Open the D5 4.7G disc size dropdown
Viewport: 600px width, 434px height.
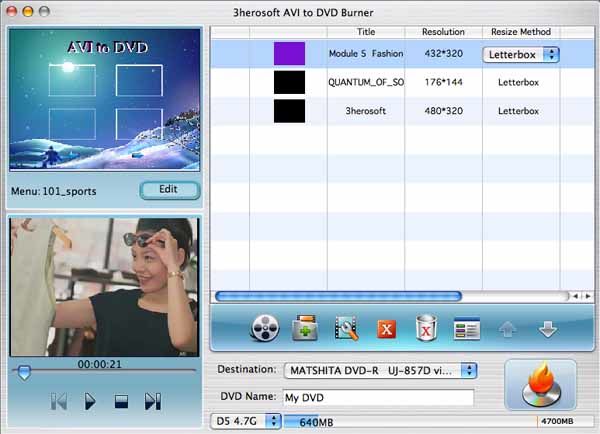(x=246, y=421)
